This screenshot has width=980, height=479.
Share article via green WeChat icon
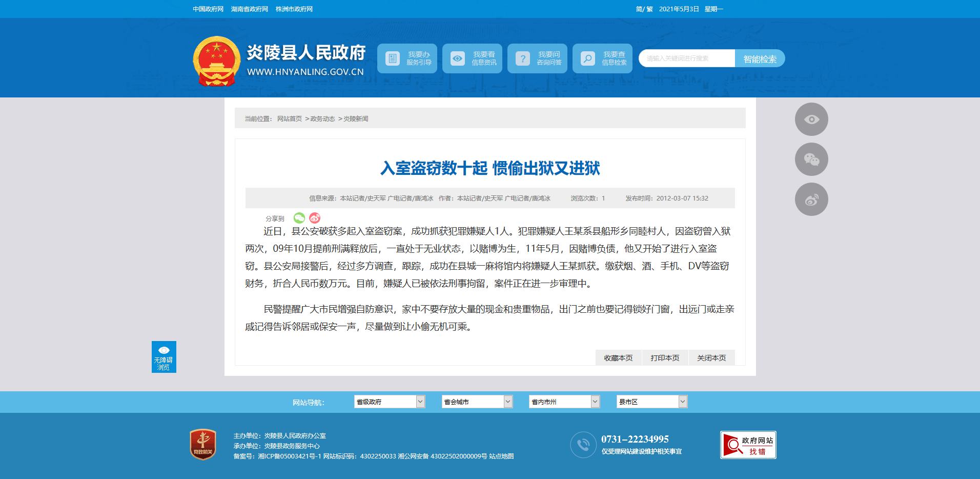pyautogui.click(x=299, y=218)
